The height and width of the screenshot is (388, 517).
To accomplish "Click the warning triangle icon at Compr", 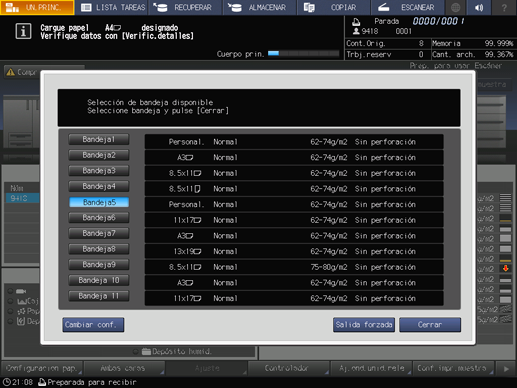I will (x=11, y=72).
